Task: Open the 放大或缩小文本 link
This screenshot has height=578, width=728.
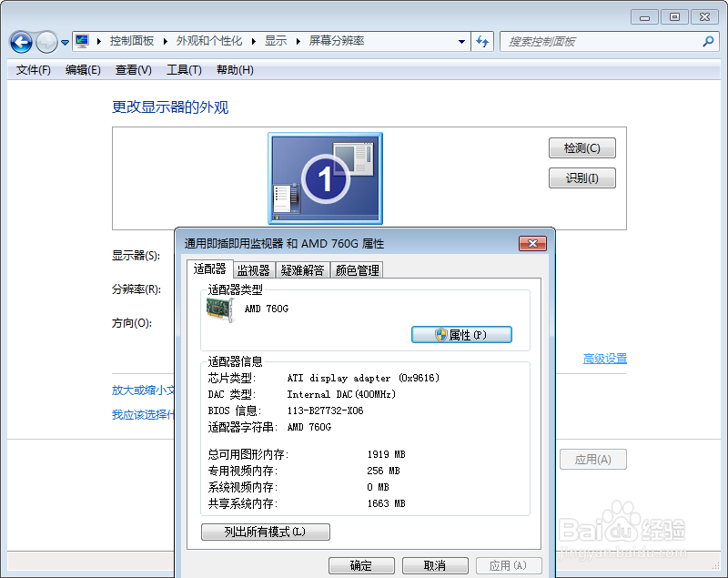Action: point(144,390)
